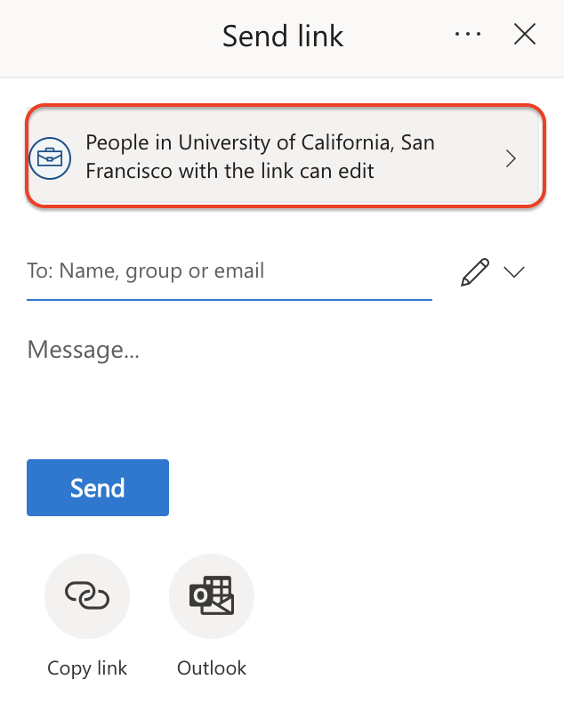Open link settings via right chevron arrow

(511, 158)
